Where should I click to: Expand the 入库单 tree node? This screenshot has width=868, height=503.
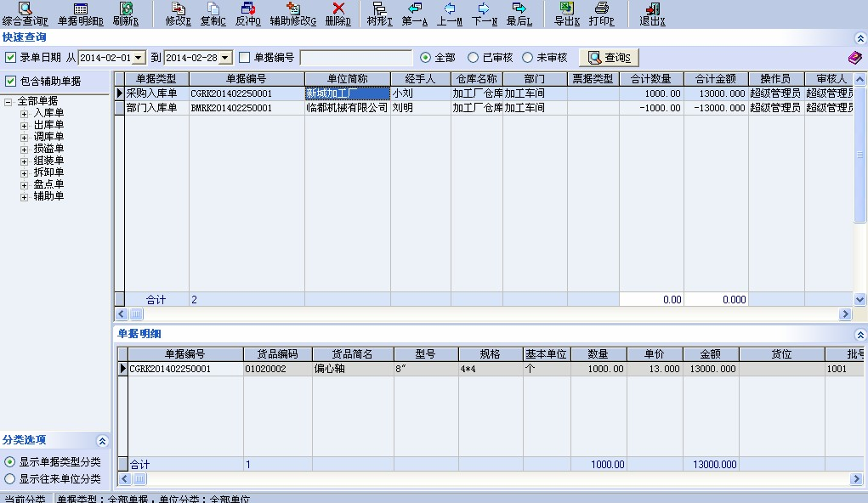pyautogui.click(x=25, y=113)
